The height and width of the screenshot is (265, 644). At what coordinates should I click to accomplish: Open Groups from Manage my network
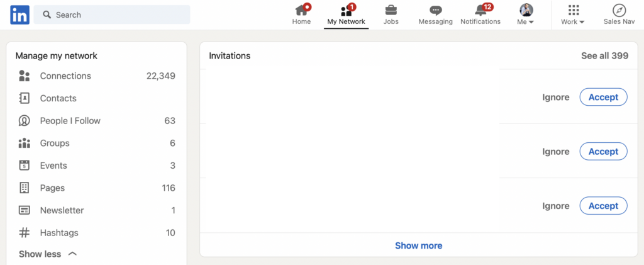[55, 143]
